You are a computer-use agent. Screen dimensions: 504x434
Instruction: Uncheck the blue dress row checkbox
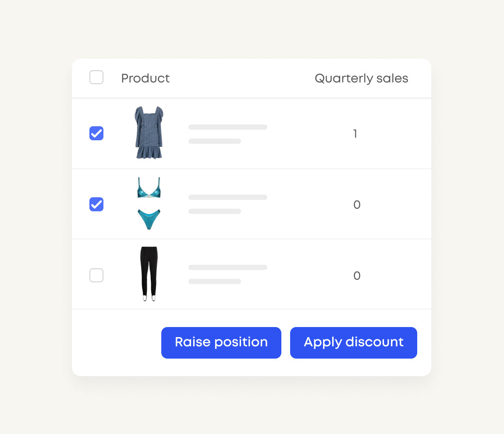[96, 133]
